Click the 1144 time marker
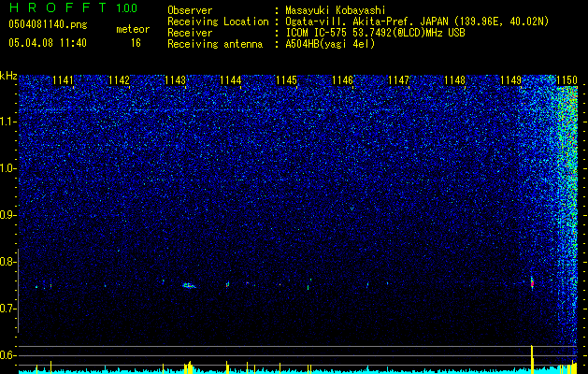The height and width of the screenshot is (374, 588). (231, 80)
